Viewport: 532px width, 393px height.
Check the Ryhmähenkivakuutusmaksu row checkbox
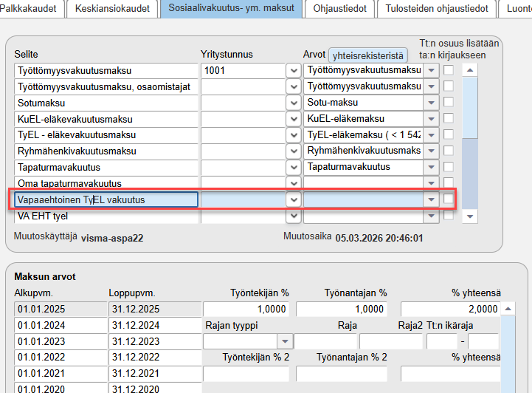(x=449, y=151)
